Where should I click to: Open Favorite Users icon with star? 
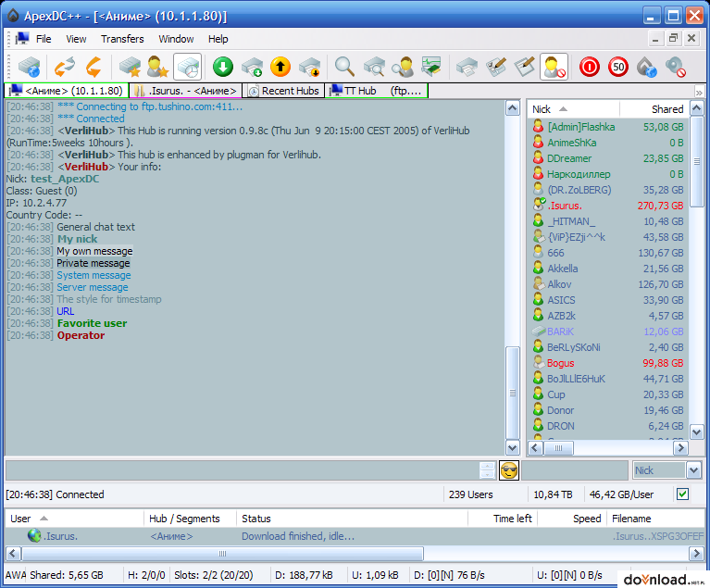pyautogui.click(x=157, y=67)
